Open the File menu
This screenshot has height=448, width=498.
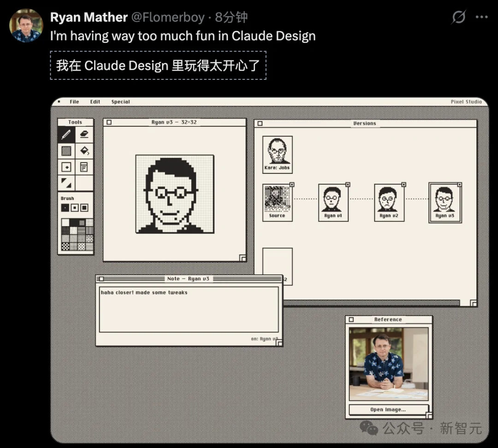click(74, 102)
